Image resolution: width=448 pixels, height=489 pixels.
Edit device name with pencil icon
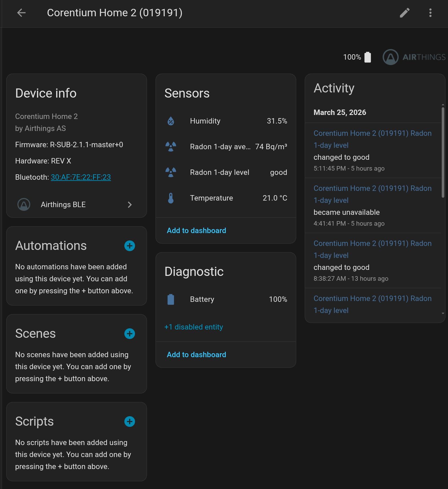point(405,13)
